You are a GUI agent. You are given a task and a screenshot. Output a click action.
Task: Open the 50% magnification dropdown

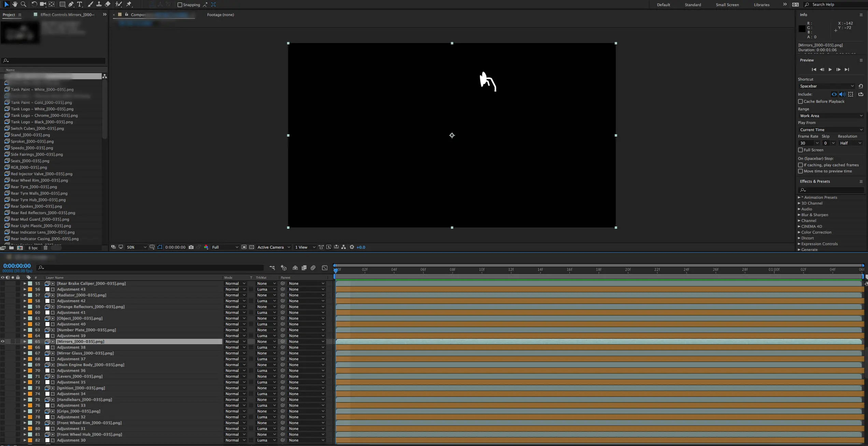(137, 247)
